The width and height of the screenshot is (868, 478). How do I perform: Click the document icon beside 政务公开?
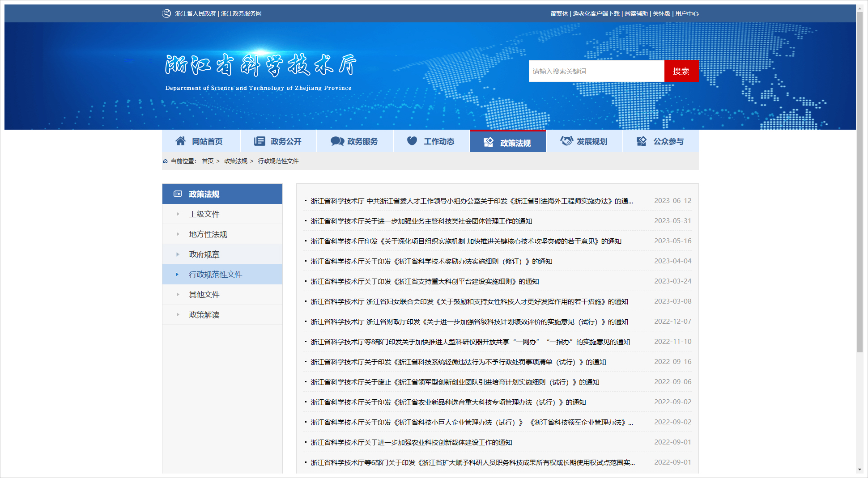[x=260, y=141]
